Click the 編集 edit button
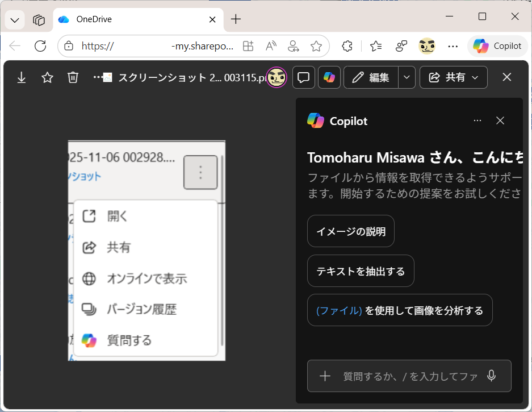The image size is (532, 412). tap(371, 77)
